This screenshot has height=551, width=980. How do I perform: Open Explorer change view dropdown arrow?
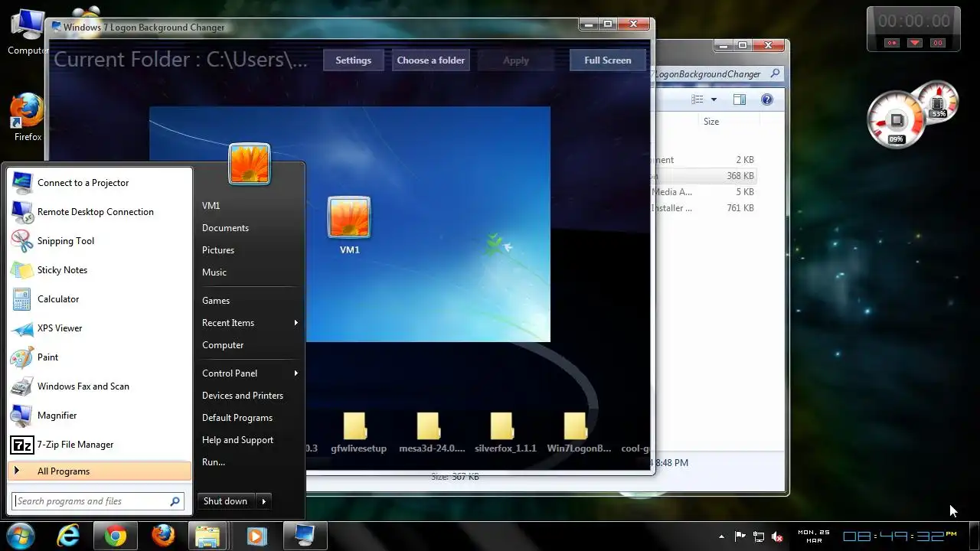(x=714, y=99)
